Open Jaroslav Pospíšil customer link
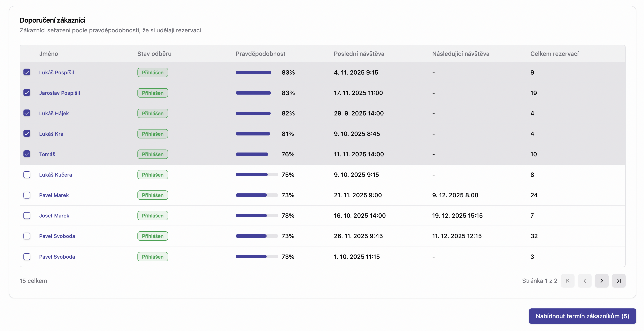 59,93
